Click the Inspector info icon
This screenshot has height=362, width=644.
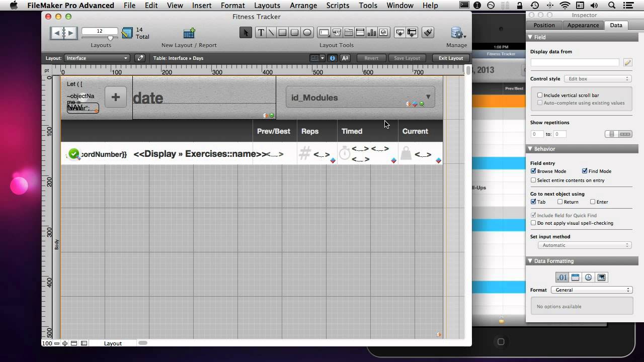[333, 58]
